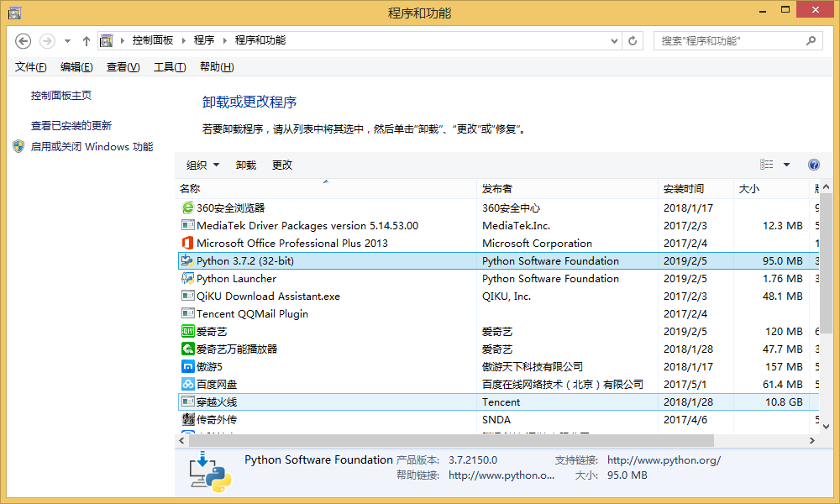Open the 工具(T) menu
The height and width of the screenshot is (504, 840).
tap(170, 67)
